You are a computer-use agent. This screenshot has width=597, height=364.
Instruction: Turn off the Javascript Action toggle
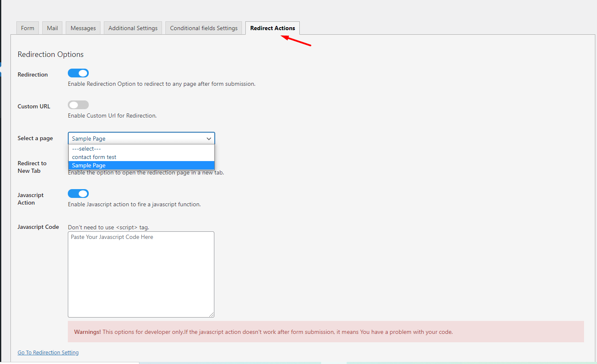click(78, 194)
